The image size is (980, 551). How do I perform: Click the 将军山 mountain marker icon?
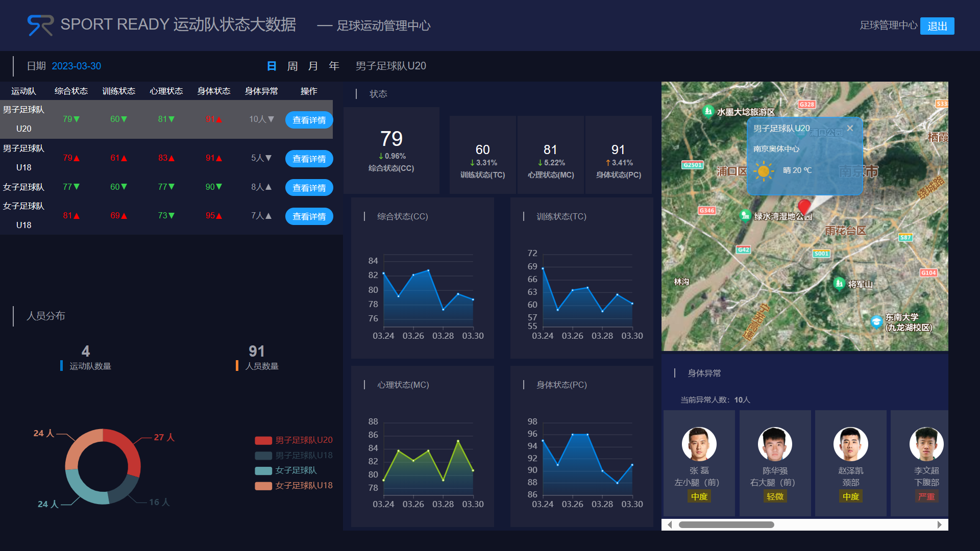click(839, 283)
